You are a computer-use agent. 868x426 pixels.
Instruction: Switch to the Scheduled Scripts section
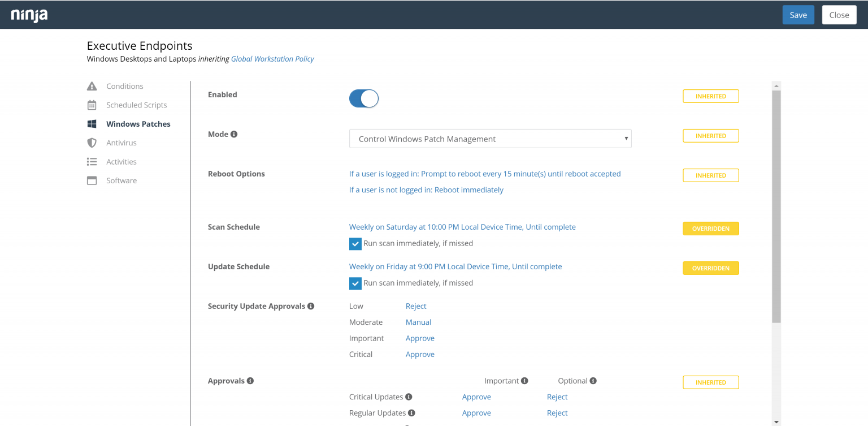136,105
